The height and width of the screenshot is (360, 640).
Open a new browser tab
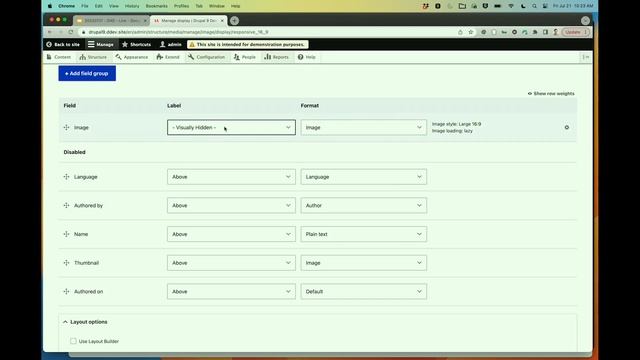pos(234,20)
